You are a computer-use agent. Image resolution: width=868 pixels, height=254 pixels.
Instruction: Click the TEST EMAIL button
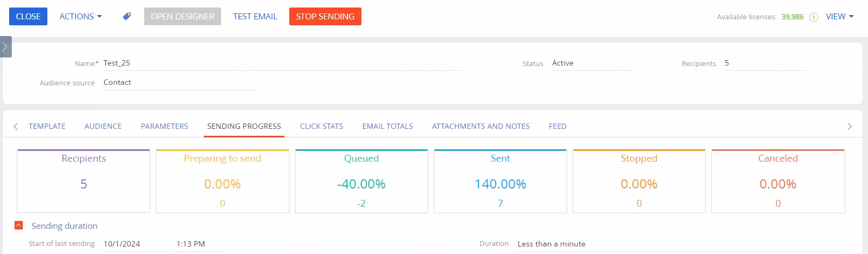255,17
